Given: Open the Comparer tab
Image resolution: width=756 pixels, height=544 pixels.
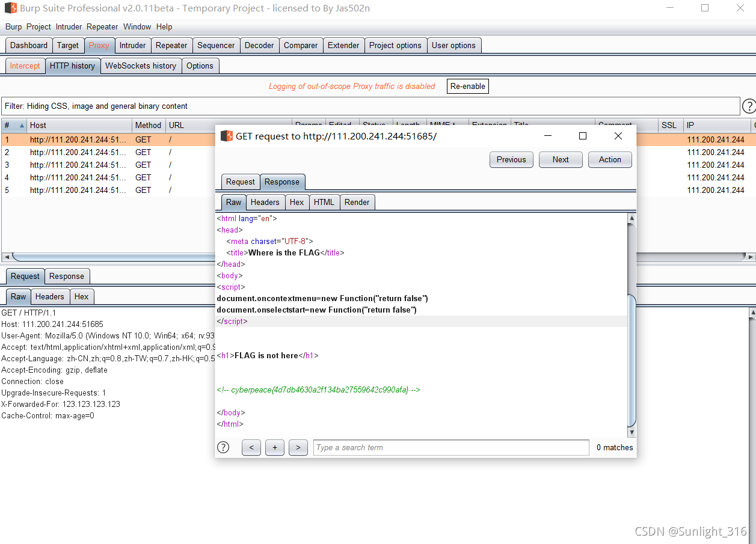Looking at the screenshot, I should (301, 46).
